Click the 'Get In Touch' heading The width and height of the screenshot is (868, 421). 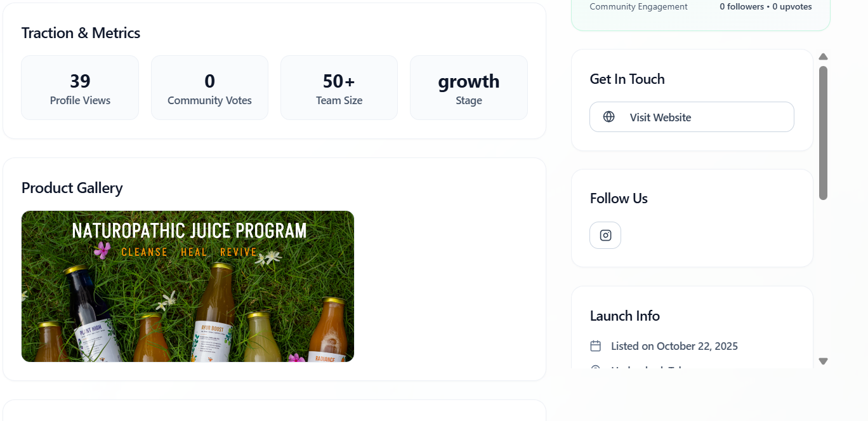click(627, 79)
